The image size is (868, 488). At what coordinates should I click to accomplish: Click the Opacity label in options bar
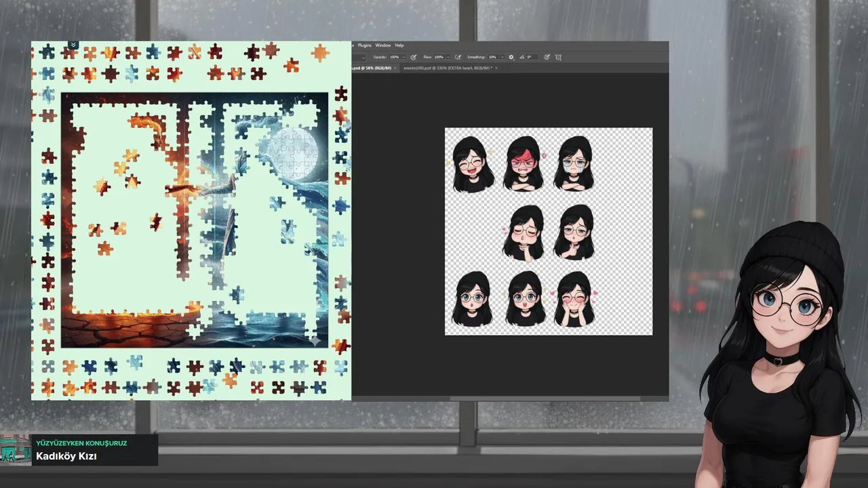(380, 57)
